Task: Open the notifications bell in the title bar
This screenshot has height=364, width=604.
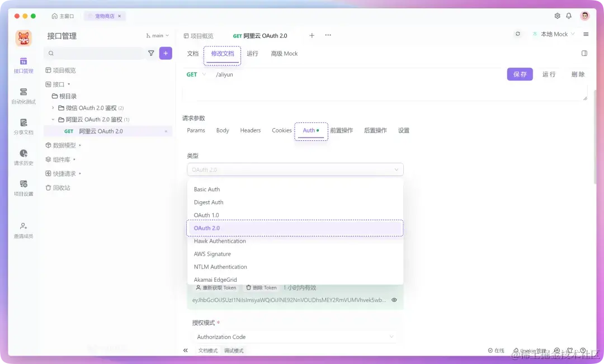Action: [x=569, y=17]
